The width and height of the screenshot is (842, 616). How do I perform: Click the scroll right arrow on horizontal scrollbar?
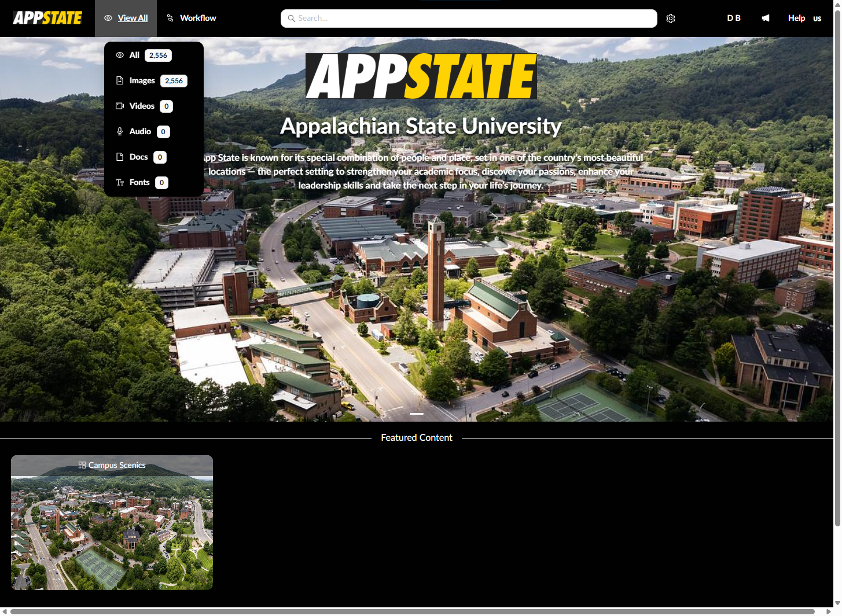(x=828, y=611)
